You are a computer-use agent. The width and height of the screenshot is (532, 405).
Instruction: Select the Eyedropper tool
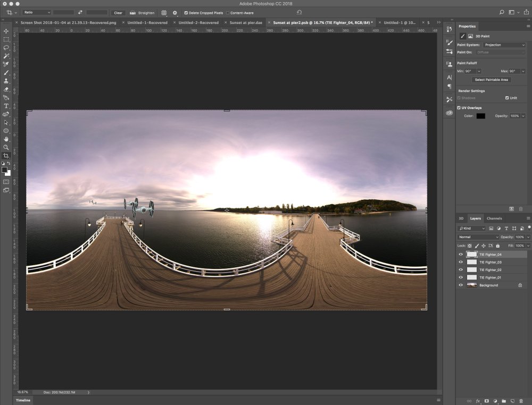[x=6, y=64]
